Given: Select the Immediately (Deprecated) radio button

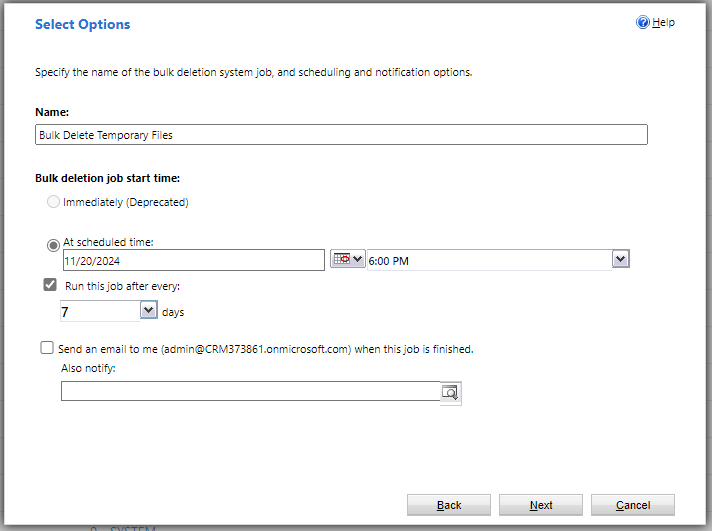Looking at the screenshot, I should 53,202.
